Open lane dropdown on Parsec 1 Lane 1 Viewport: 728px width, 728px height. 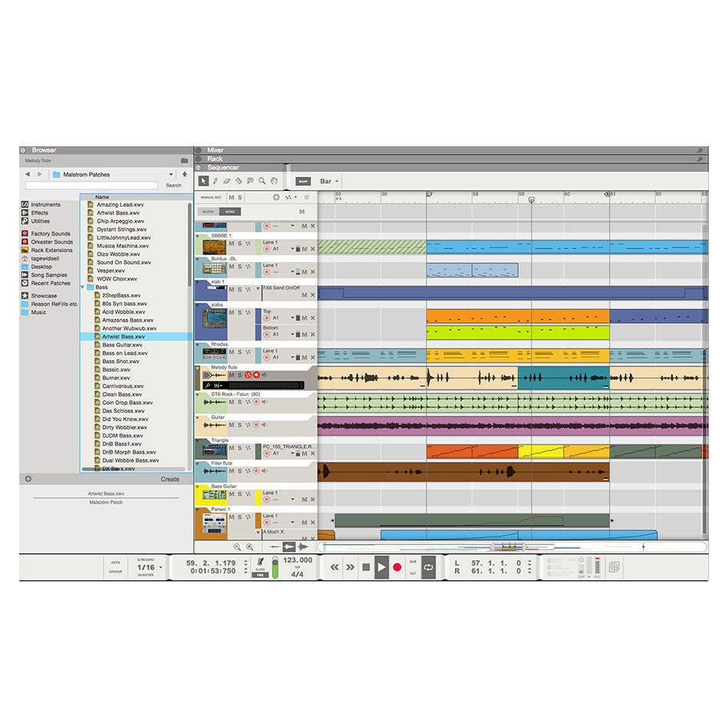tap(293, 523)
